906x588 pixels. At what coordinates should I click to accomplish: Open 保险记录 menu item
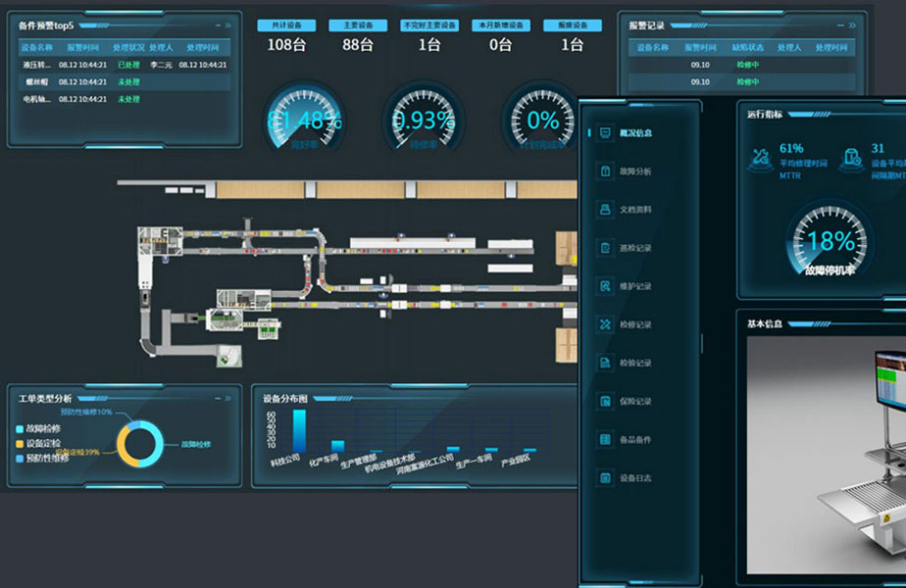[635, 401]
